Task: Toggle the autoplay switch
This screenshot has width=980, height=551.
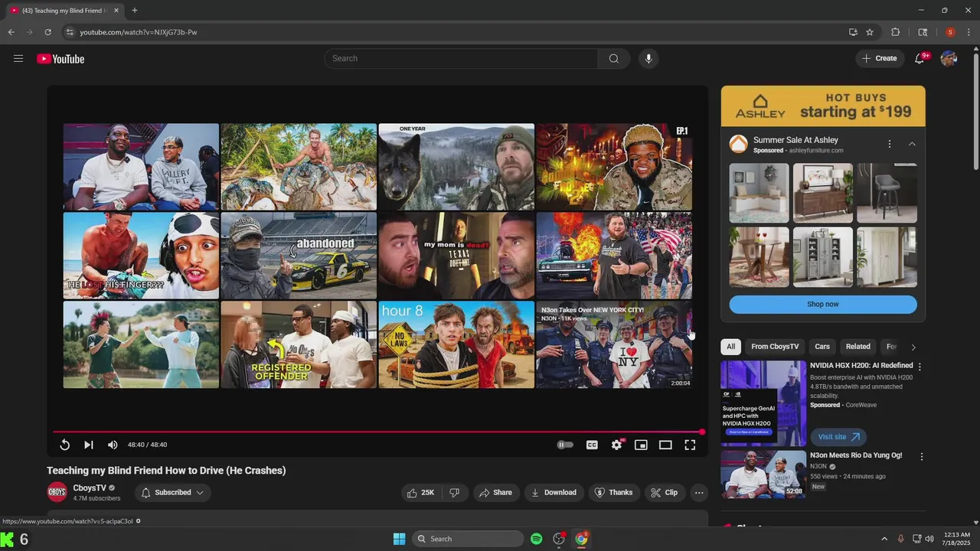Action: pos(565,445)
